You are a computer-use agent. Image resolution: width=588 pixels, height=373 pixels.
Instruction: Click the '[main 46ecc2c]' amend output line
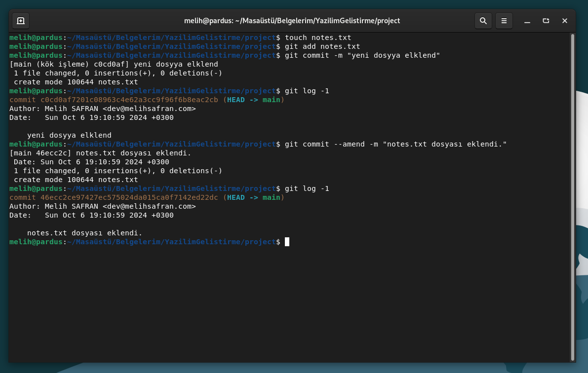pyautogui.click(x=100, y=153)
